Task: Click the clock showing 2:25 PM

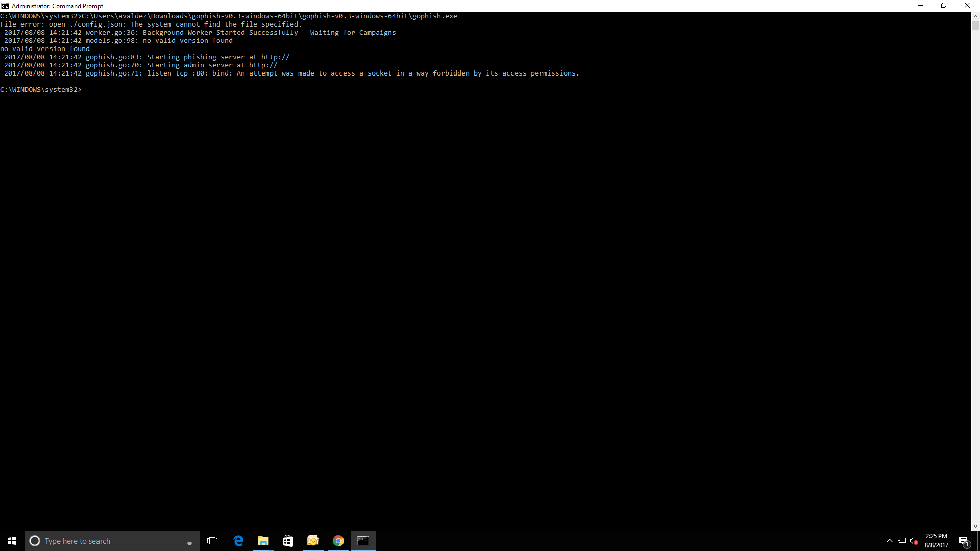Action: pos(936,540)
